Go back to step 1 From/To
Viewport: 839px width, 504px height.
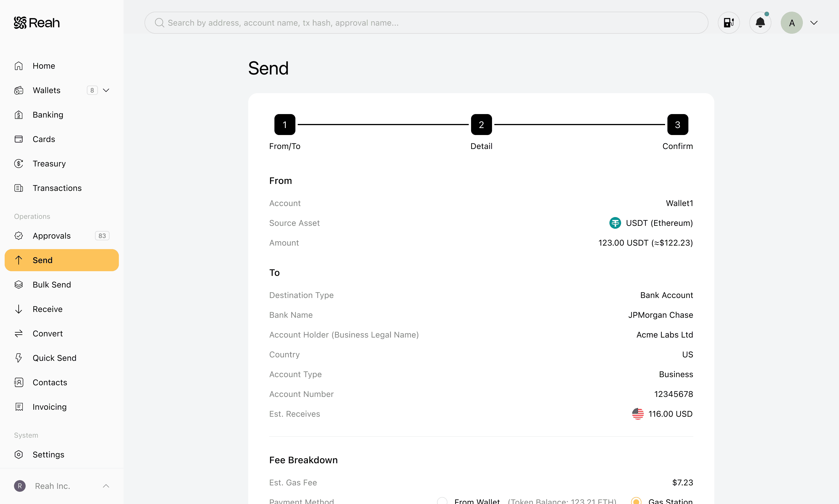pos(285,125)
